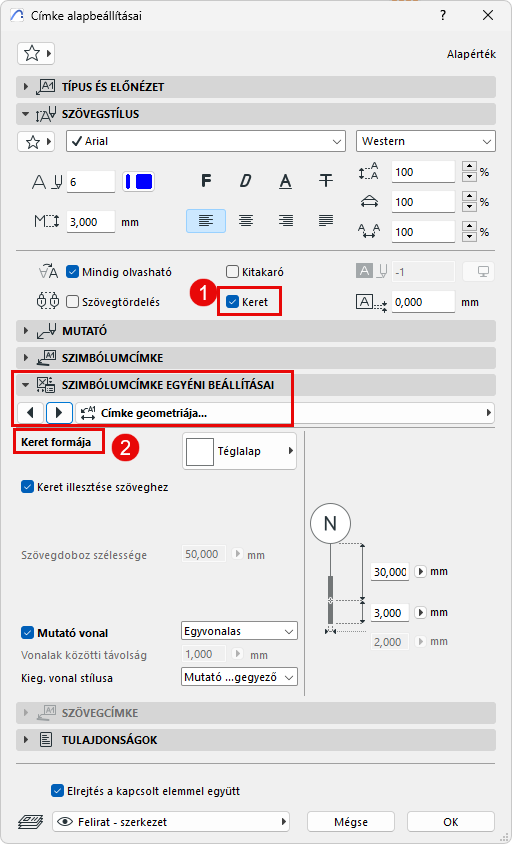The width and height of the screenshot is (512, 844).
Task: Click the width scale 100 field
Action: (x=423, y=202)
